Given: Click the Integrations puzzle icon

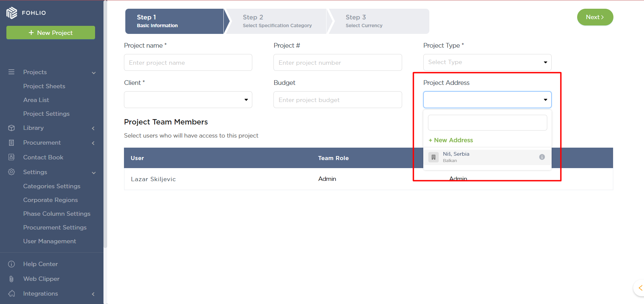Looking at the screenshot, I should coord(11,294).
